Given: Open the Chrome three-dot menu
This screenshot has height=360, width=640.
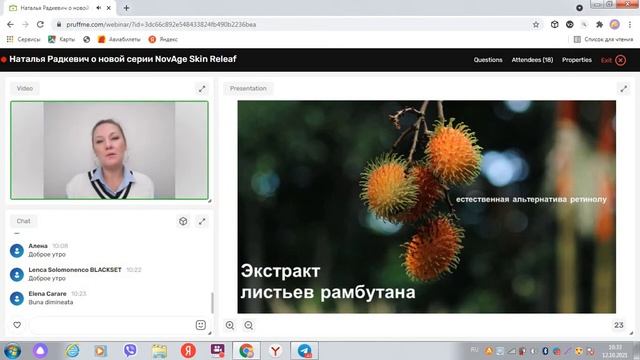Looking at the screenshot, I should pyautogui.click(x=630, y=24).
